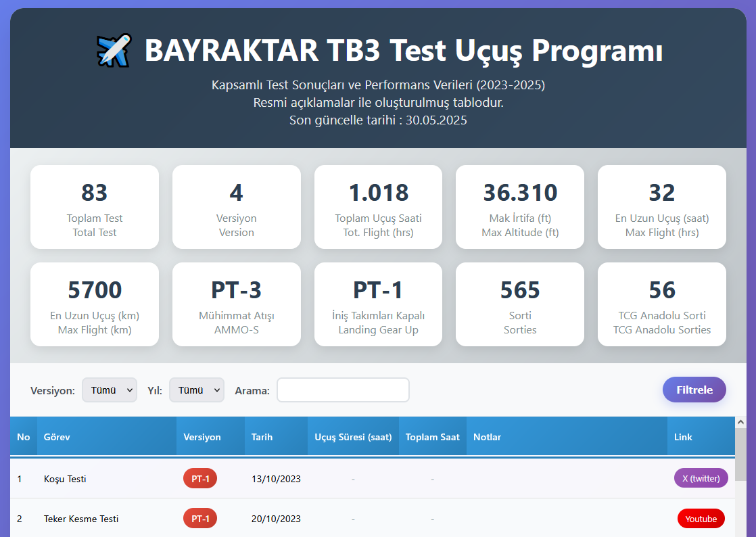Click the 83 Toplam Test stat card
This screenshot has width=756, height=537.
pos(95,207)
